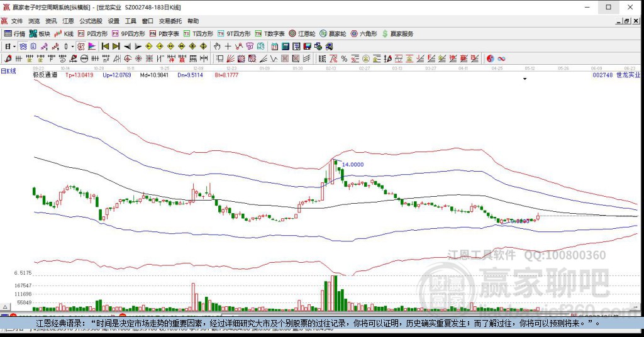Launch the 江恩轮 Gann wheel

tap(302, 34)
